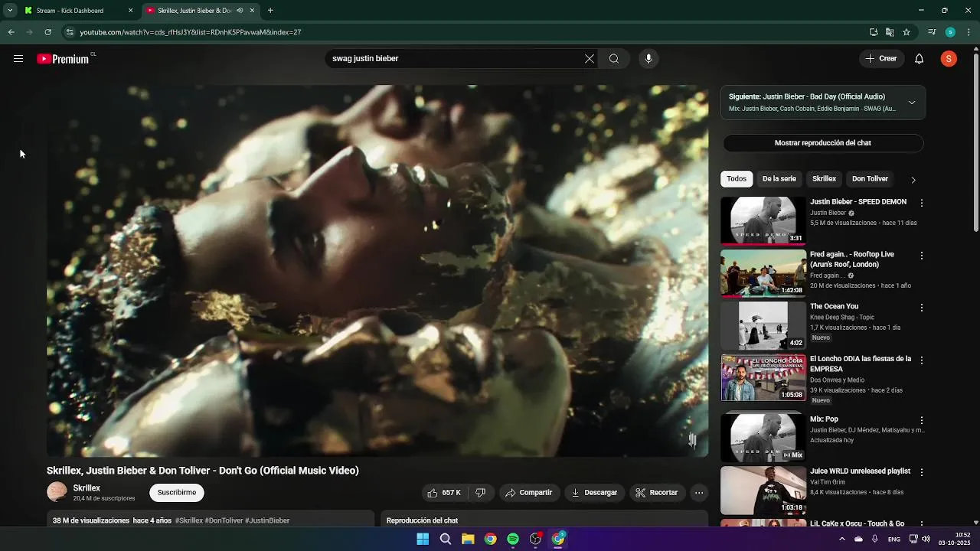The width and height of the screenshot is (980, 551).
Task: Open the tab search dropdown
Action: coord(9,11)
